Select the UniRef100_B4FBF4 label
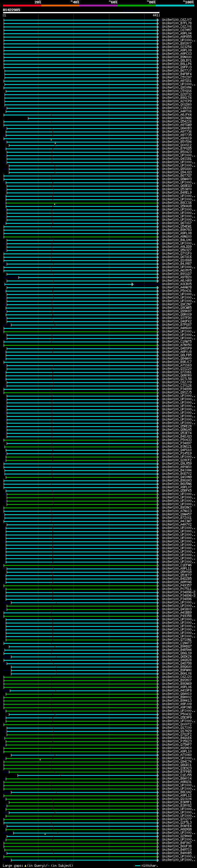Screen dimensions: 197x868 (176, 74)
